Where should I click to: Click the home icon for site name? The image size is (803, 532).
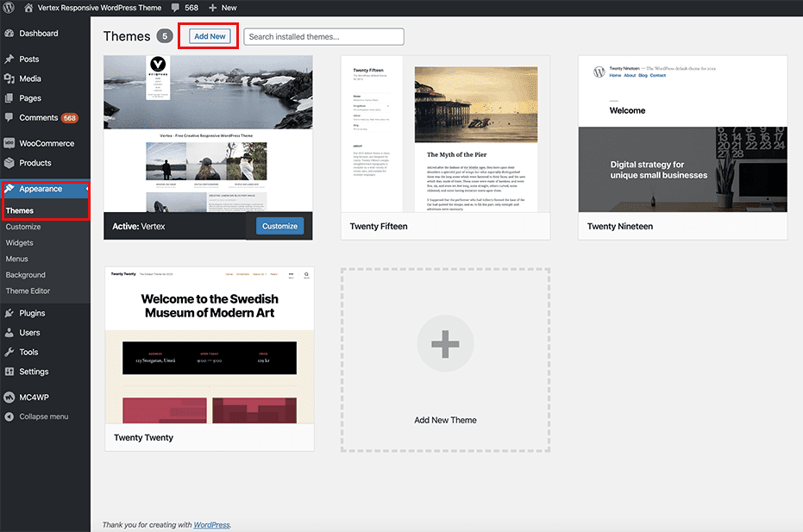(x=28, y=8)
